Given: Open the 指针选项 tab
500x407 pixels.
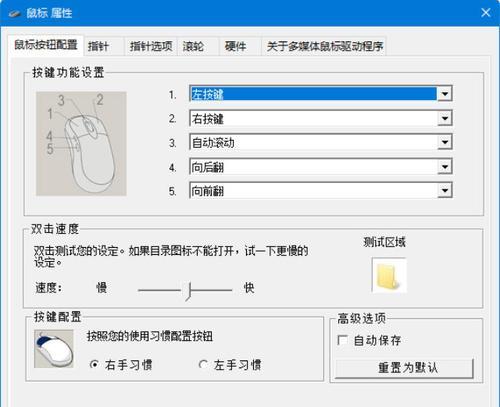Looking at the screenshot, I should 151,46.
